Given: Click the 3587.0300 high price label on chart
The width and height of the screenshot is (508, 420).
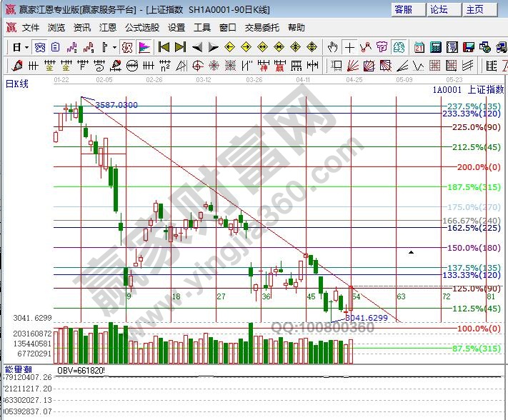Looking at the screenshot, I should click(116, 105).
